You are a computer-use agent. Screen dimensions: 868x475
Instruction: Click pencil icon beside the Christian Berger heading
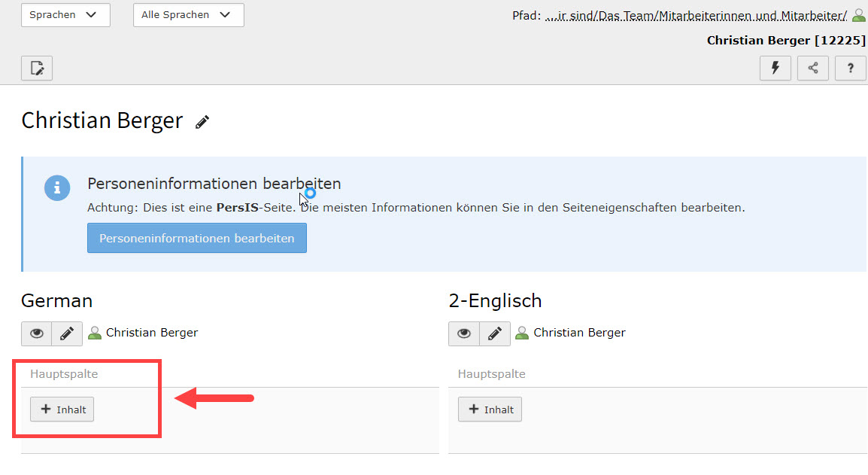[x=202, y=122]
